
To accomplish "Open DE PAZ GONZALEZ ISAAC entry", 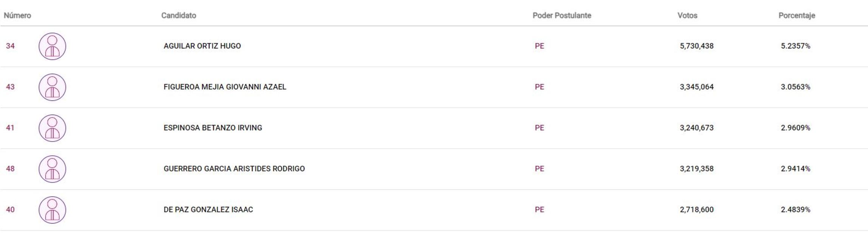I will pos(208,209).
